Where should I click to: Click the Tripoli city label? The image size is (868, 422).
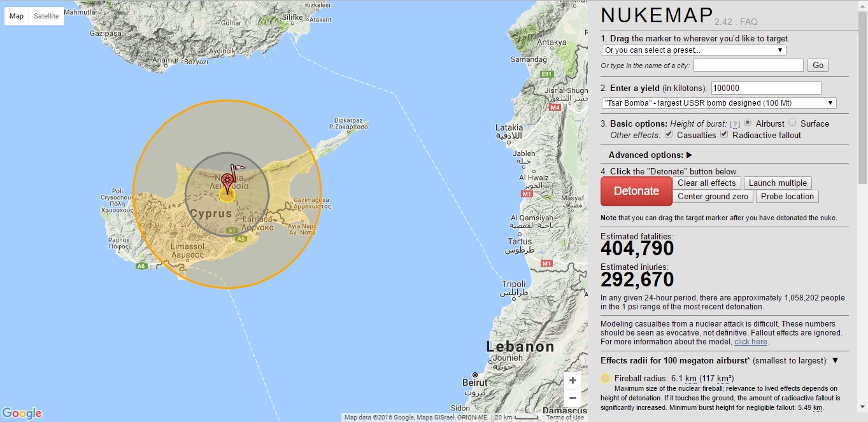click(x=514, y=284)
